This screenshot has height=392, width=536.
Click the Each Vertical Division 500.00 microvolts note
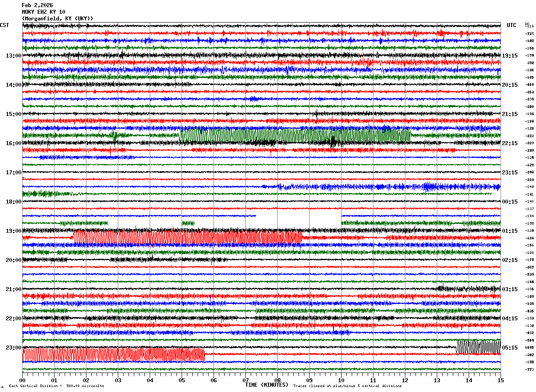click(x=56, y=386)
